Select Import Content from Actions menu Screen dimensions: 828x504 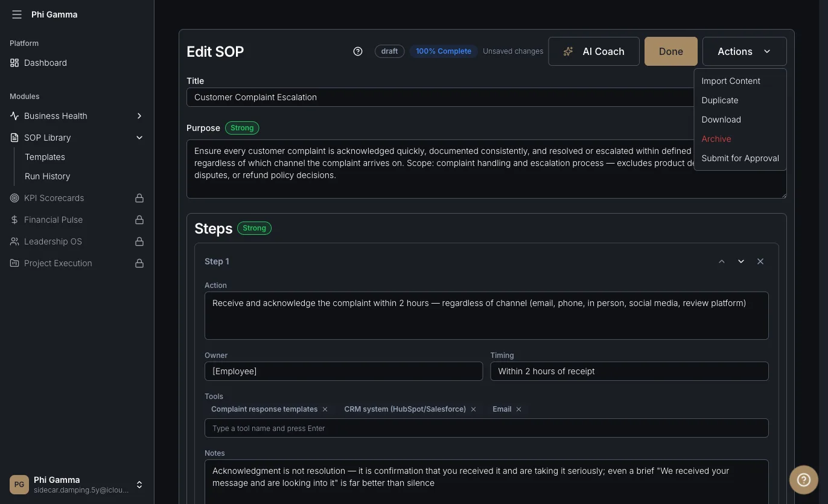[x=740, y=81]
